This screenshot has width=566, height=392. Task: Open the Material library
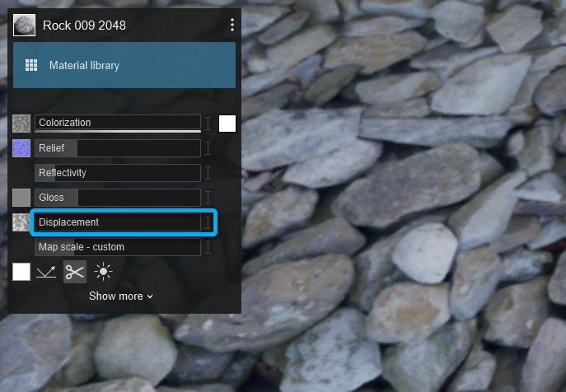click(x=124, y=65)
